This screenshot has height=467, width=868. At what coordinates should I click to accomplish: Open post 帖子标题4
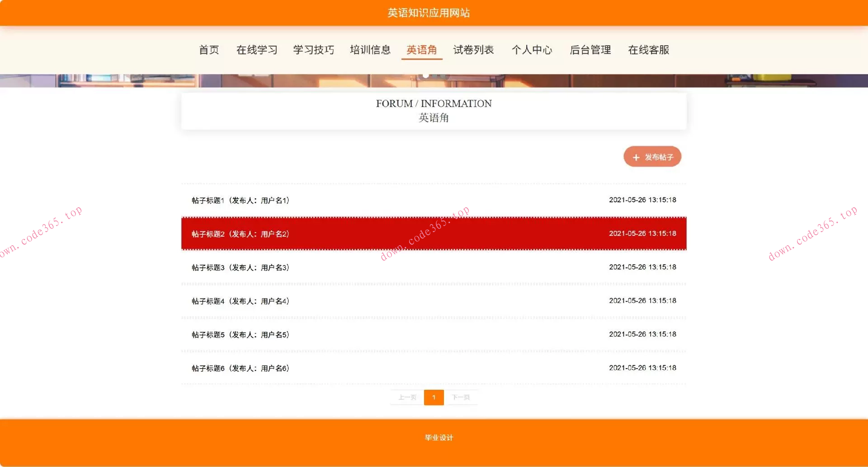click(x=240, y=301)
